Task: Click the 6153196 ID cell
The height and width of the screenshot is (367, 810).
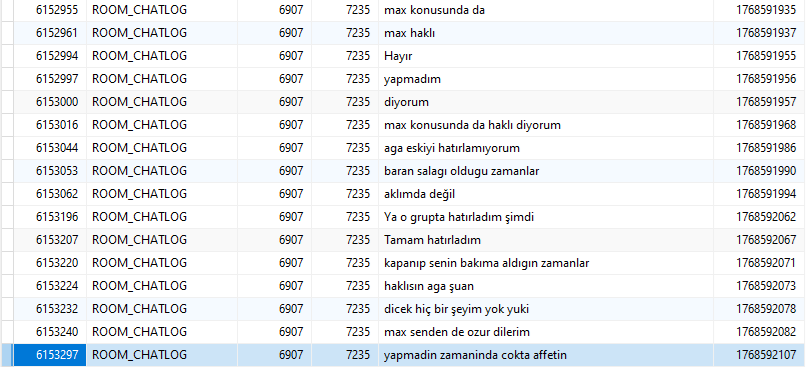Action: tap(50, 217)
